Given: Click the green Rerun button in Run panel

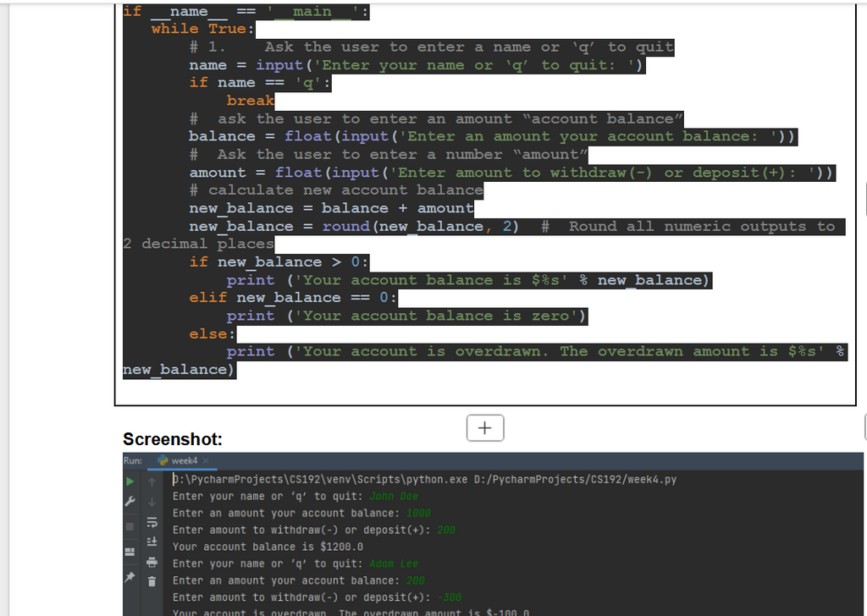Looking at the screenshot, I should point(130,481).
